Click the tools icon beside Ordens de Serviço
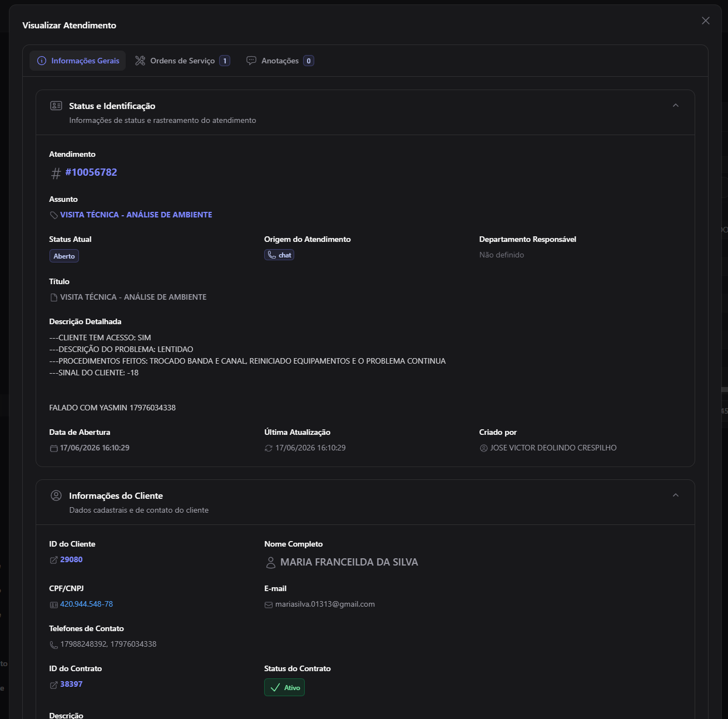This screenshot has width=728, height=719. tap(140, 61)
